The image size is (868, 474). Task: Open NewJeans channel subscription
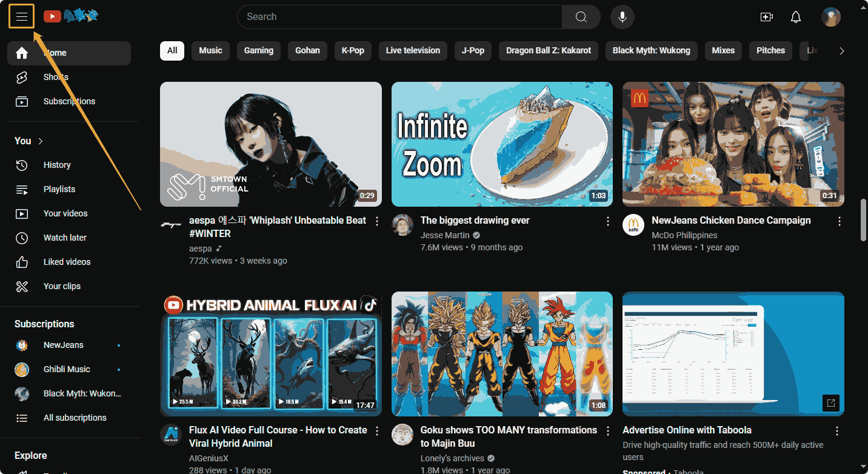[69, 345]
